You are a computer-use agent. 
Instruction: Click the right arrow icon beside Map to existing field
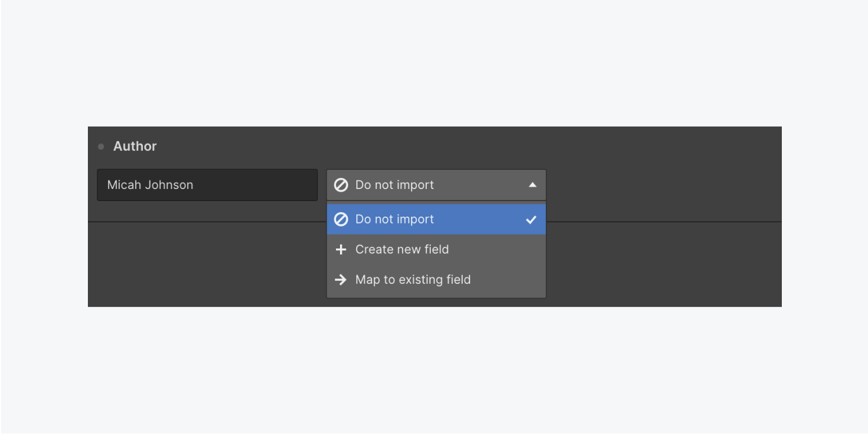pyautogui.click(x=341, y=280)
